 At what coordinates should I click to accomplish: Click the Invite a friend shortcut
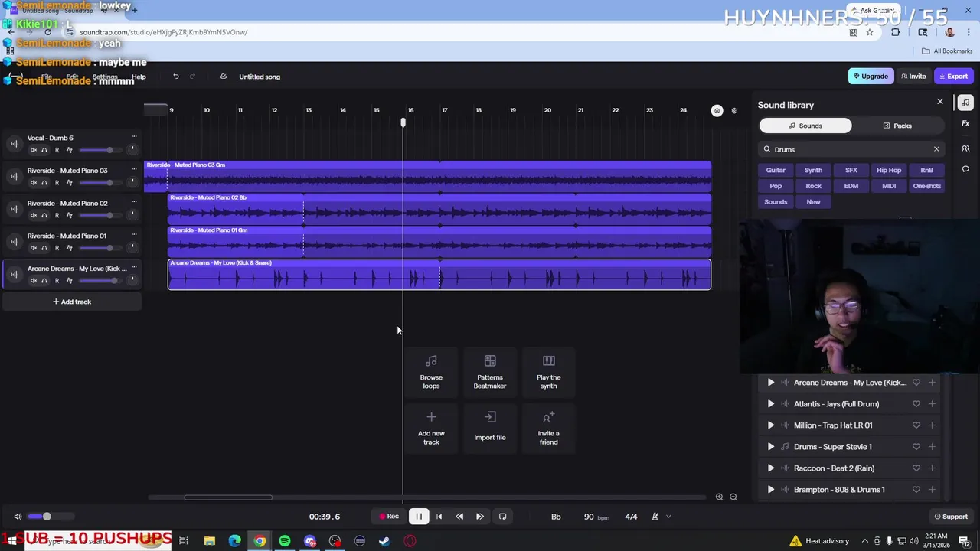coord(548,429)
